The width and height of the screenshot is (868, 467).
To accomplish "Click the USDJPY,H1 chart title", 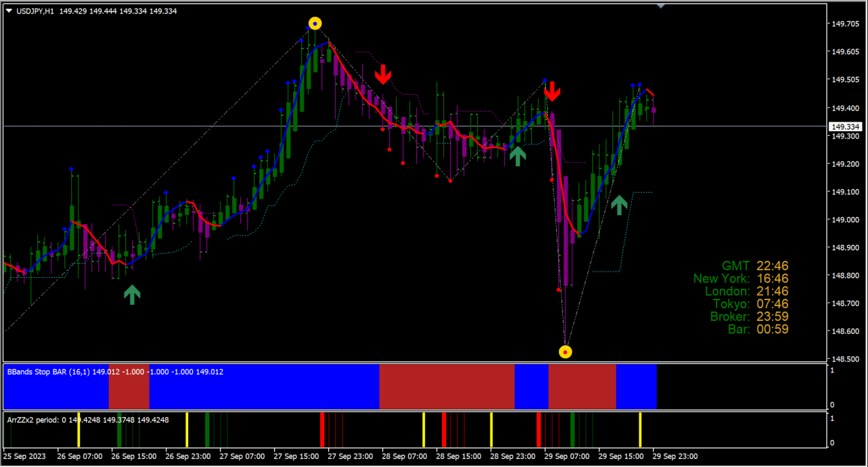I will pos(36,11).
